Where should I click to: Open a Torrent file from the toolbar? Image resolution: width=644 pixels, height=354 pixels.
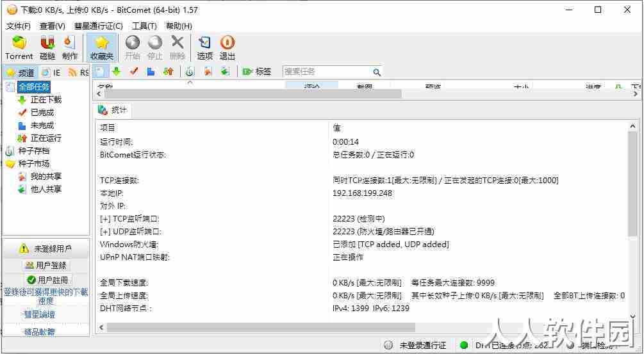click(19, 48)
